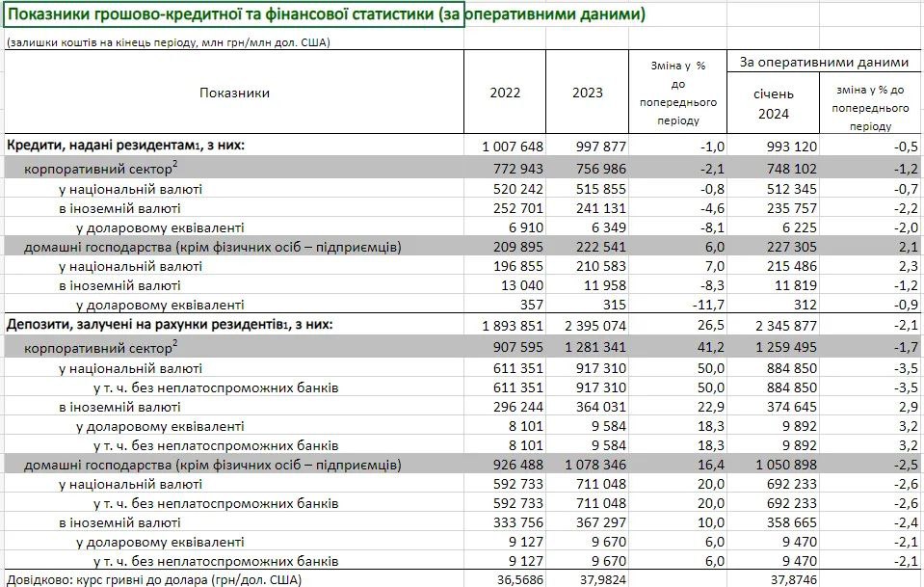Select the cell with value 1 007 648

[514, 146]
